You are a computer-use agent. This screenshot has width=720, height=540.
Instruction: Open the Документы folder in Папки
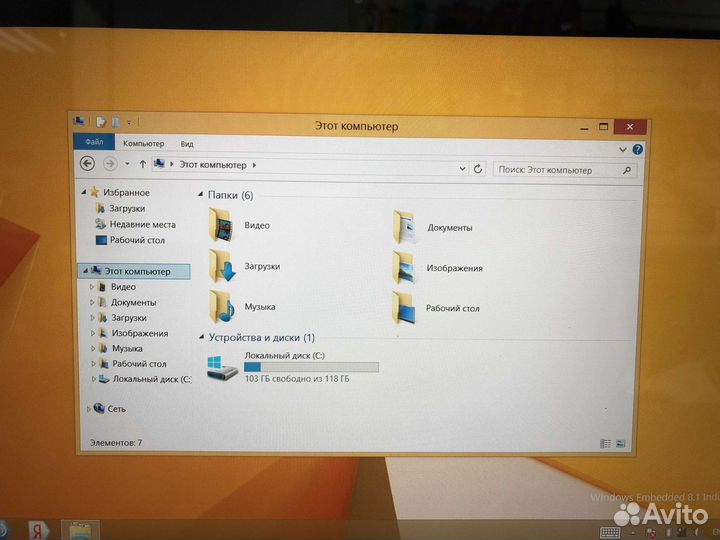[x=432, y=227]
